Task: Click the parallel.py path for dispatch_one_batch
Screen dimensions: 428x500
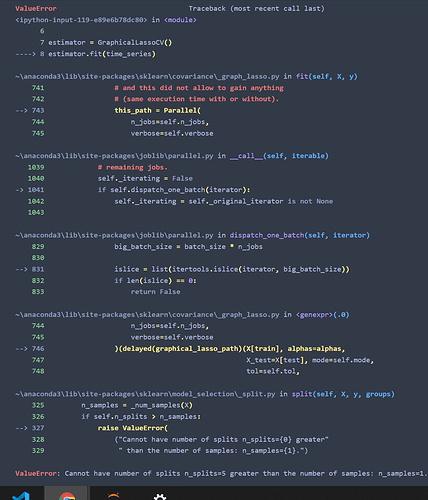Action: click(x=114, y=235)
